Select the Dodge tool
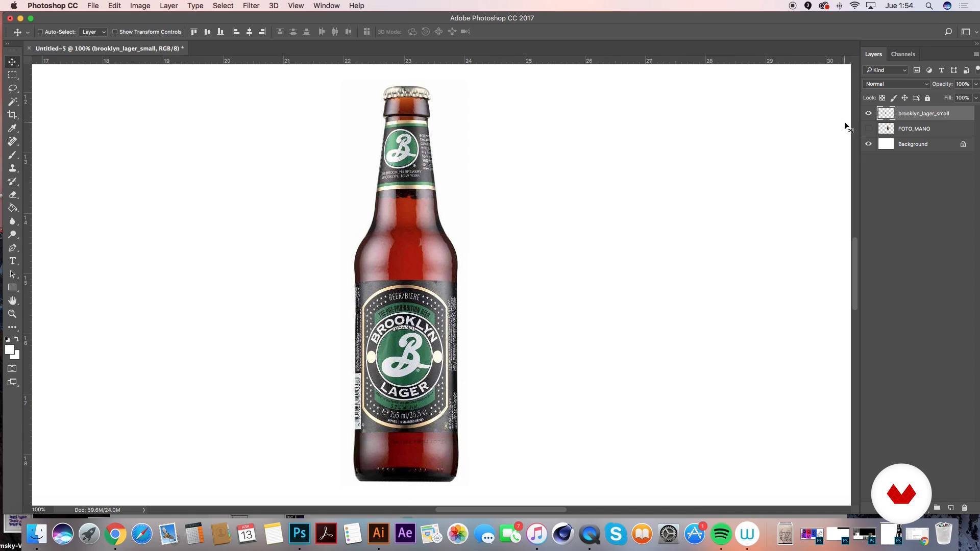This screenshot has width=980, height=551. click(x=12, y=234)
